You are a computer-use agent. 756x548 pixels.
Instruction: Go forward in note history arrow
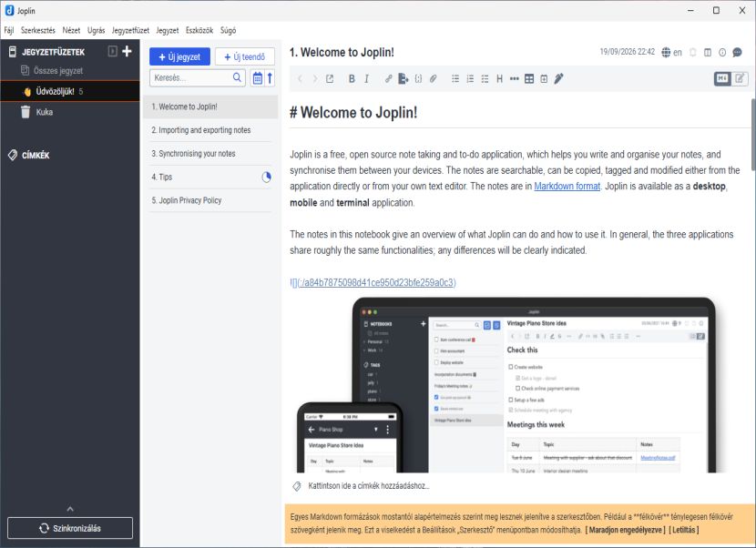(315, 78)
